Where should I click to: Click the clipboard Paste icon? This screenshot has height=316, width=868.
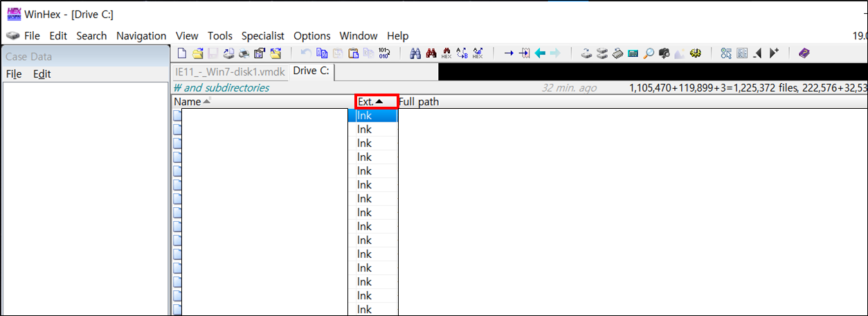(353, 53)
